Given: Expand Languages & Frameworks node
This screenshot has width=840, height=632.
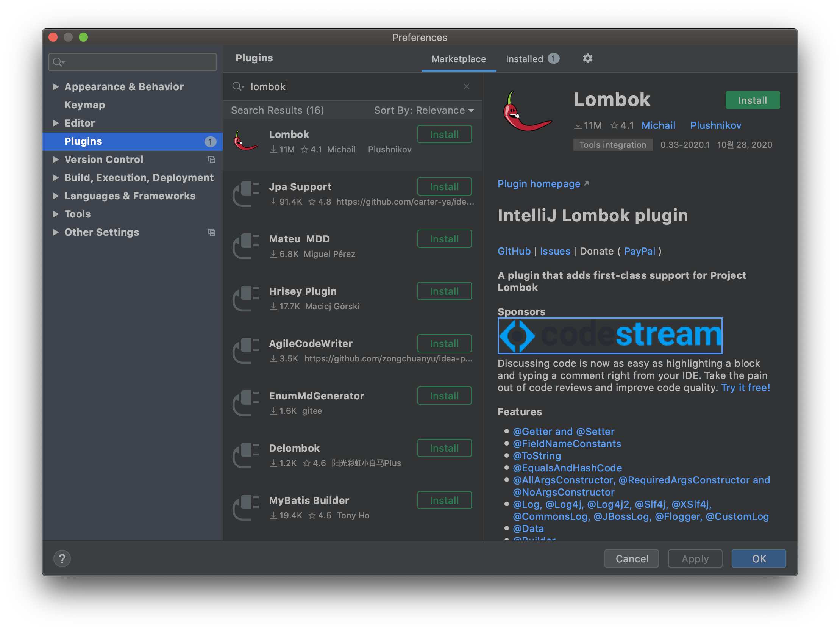Looking at the screenshot, I should 56,196.
